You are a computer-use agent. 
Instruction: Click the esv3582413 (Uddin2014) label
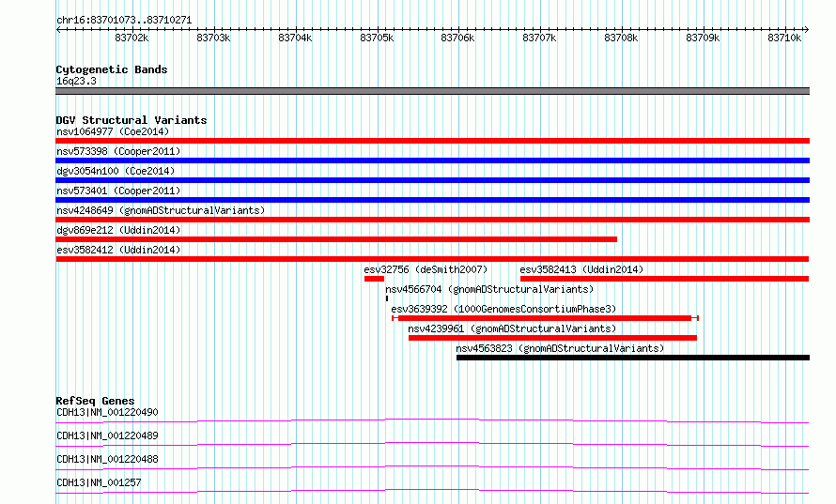[581, 269]
